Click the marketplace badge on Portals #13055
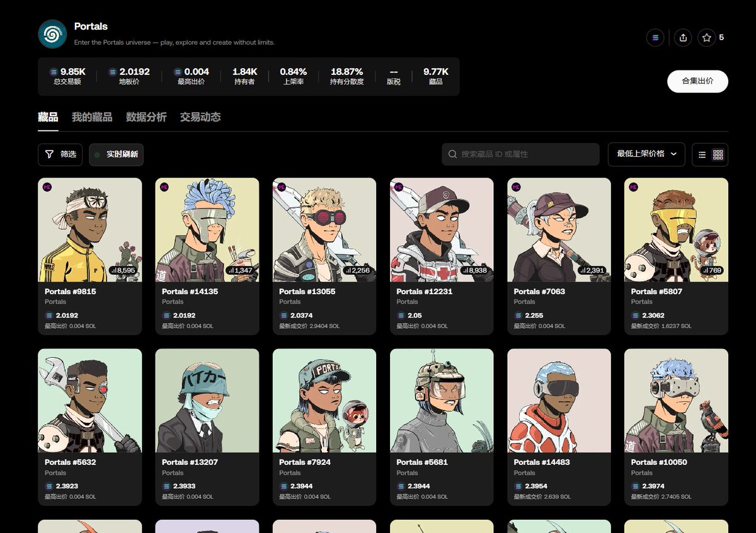Screen dimensions: 756x533 pos(281,187)
